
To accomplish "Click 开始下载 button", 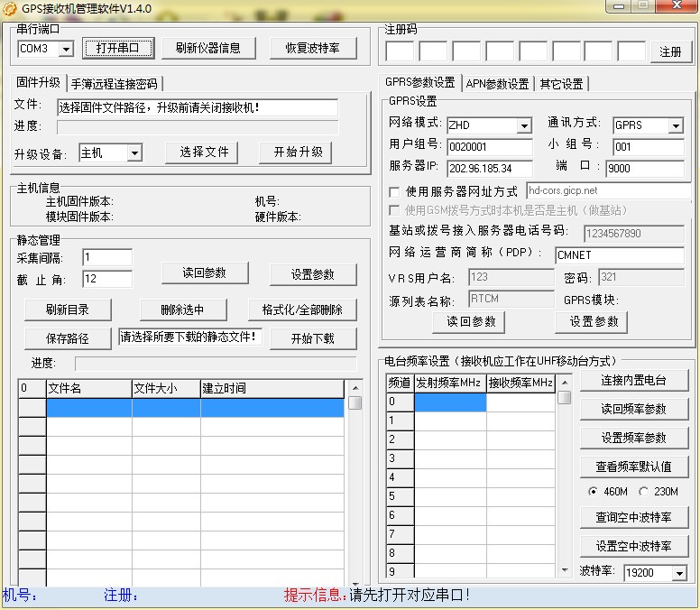I will point(313,338).
